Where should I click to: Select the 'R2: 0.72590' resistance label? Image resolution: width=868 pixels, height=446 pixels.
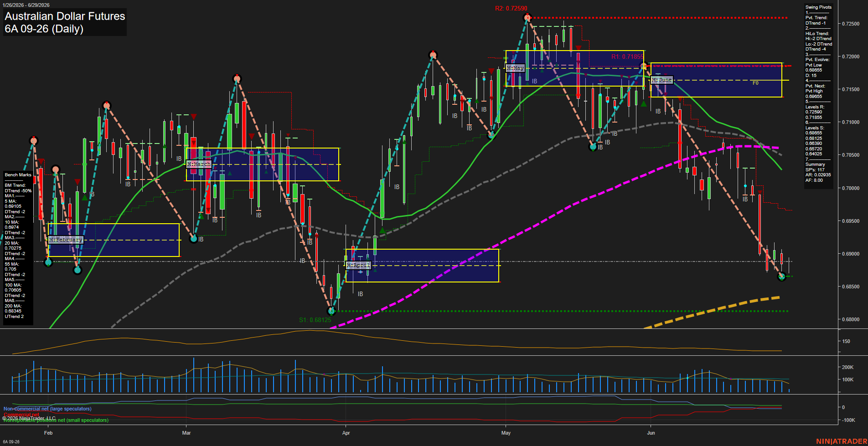click(511, 8)
